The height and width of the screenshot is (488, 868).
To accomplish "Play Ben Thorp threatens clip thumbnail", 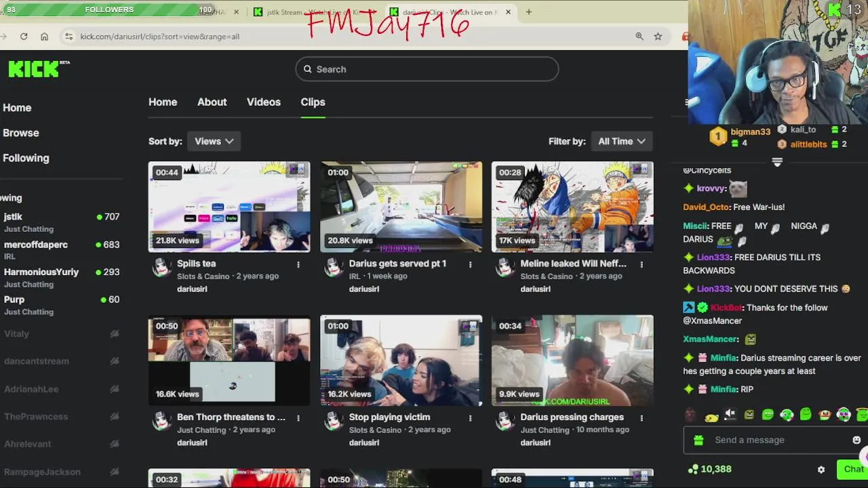I will pyautogui.click(x=229, y=361).
